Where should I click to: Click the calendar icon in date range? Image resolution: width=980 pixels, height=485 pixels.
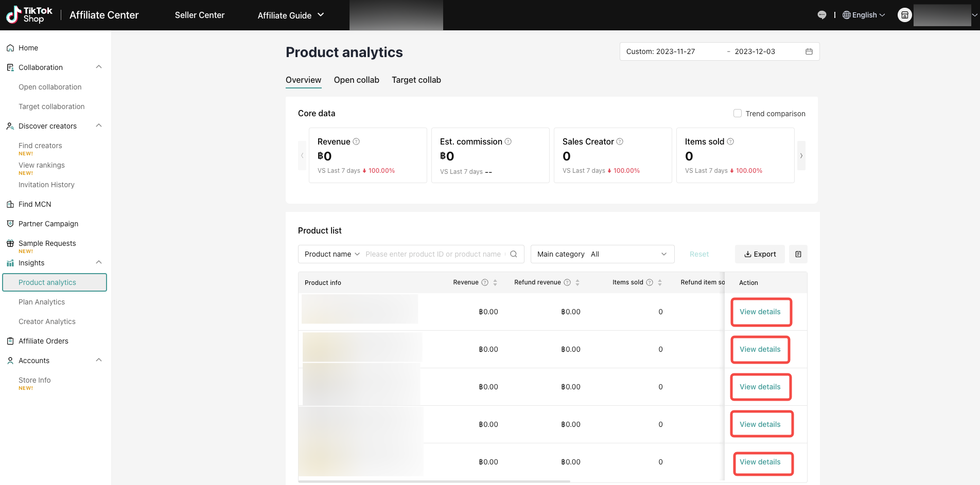809,51
